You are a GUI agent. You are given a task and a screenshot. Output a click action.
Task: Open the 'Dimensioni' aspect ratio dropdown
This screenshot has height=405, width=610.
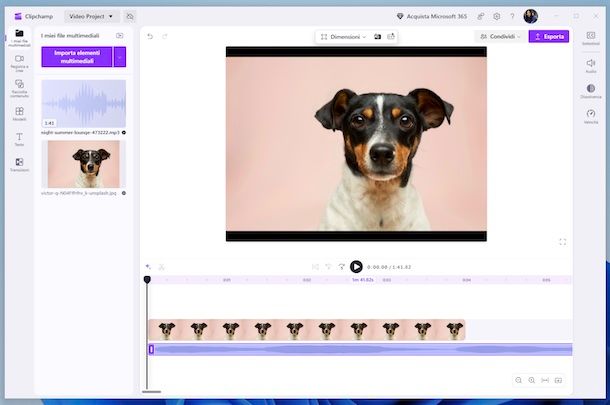pos(343,37)
